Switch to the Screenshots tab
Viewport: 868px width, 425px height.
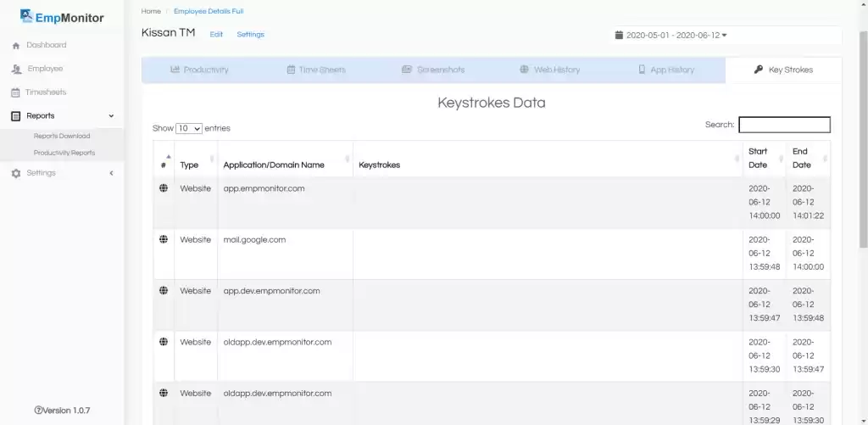(433, 70)
